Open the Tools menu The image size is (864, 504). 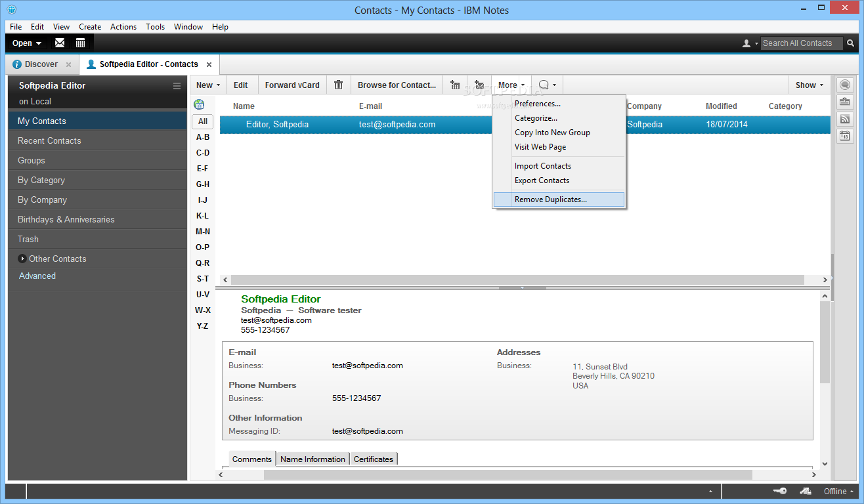[156, 27]
